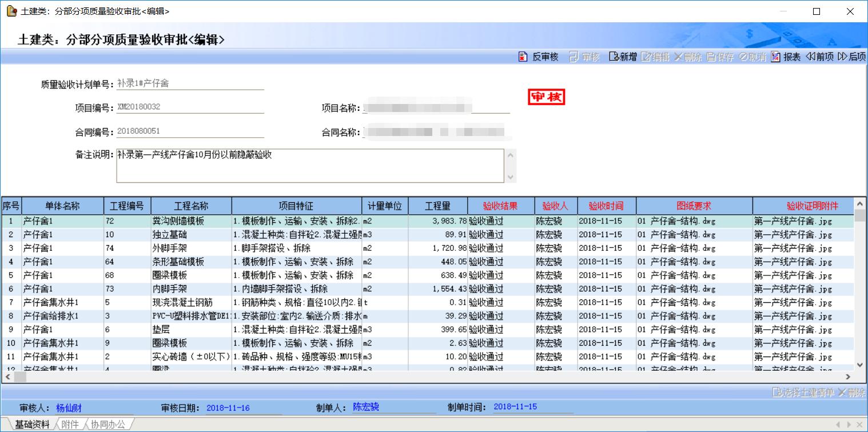
Task: Sort by 验收结果 column header
Action: (500, 206)
